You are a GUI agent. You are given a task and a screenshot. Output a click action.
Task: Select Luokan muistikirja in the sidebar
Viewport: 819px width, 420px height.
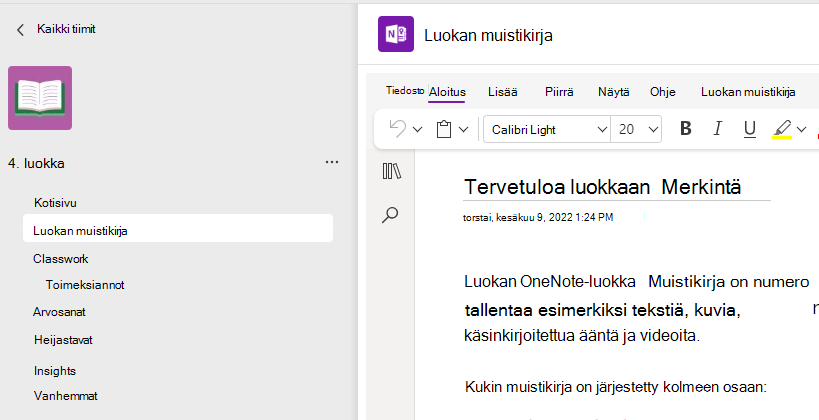click(x=178, y=228)
